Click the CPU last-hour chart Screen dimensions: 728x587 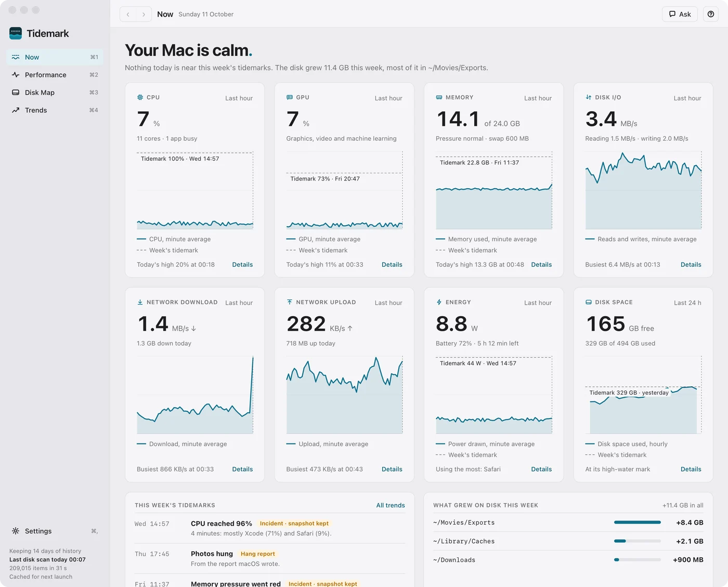click(195, 190)
